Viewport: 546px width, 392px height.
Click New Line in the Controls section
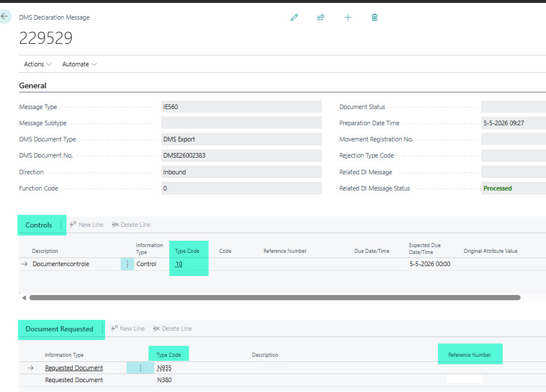coord(87,225)
